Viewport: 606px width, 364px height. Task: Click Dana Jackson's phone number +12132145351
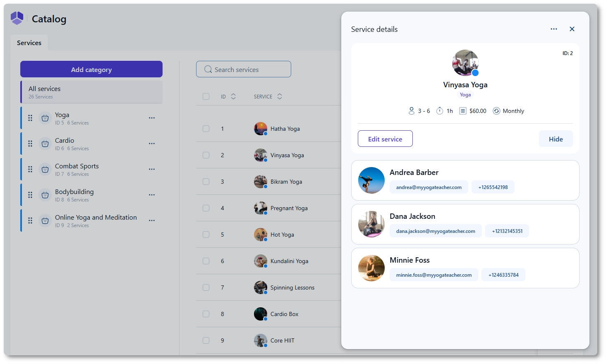507,231
